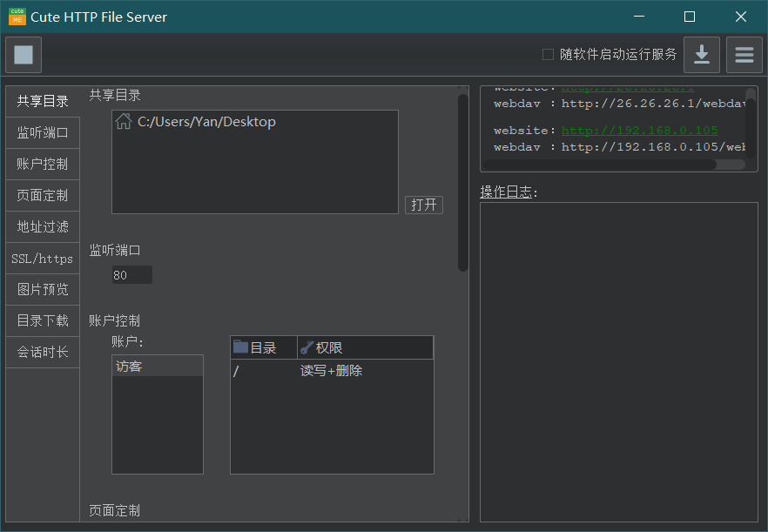Go to the 地址过滤 tab
The image size is (768, 532).
(43, 226)
